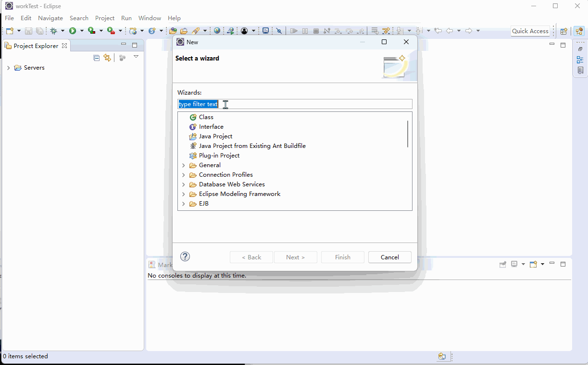Expand the Database Web Services category
Viewport: 588px width, 365px height.
coord(183,184)
